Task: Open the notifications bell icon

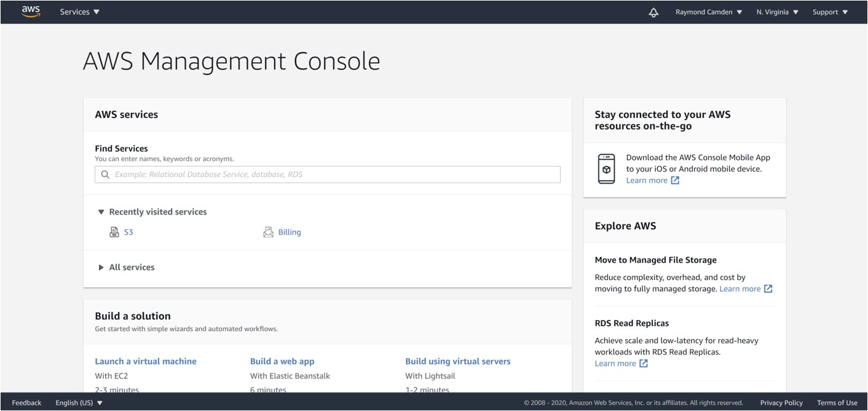Action: (x=653, y=12)
